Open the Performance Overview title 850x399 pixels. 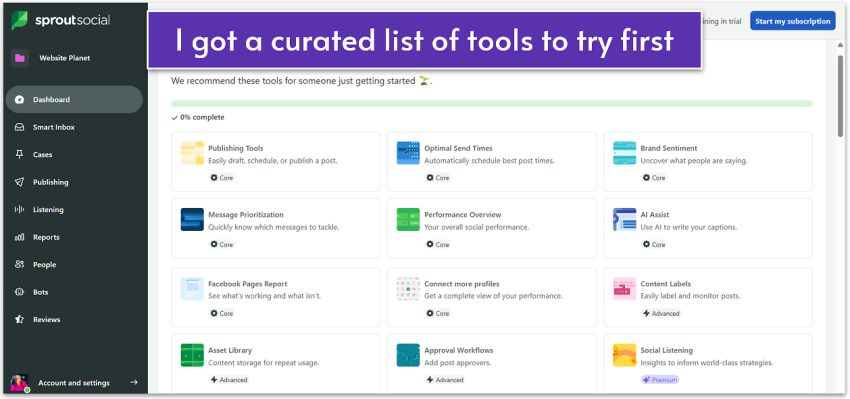coord(463,215)
